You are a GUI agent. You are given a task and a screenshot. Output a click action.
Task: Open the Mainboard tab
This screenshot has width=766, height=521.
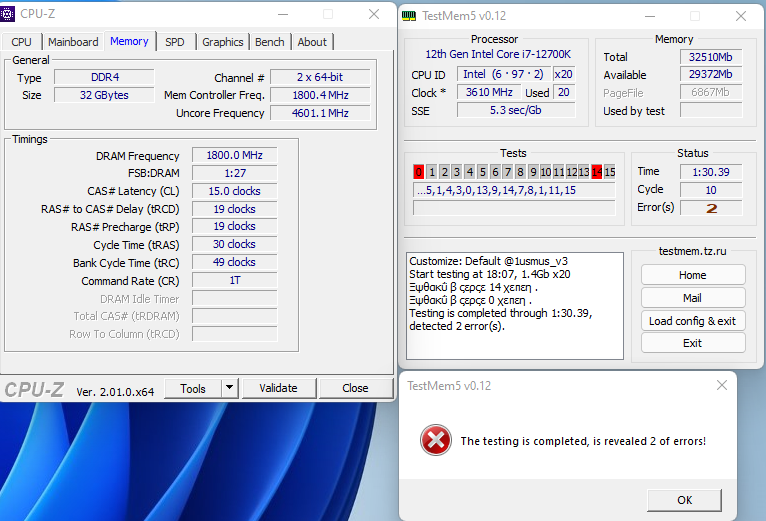[73, 42]
